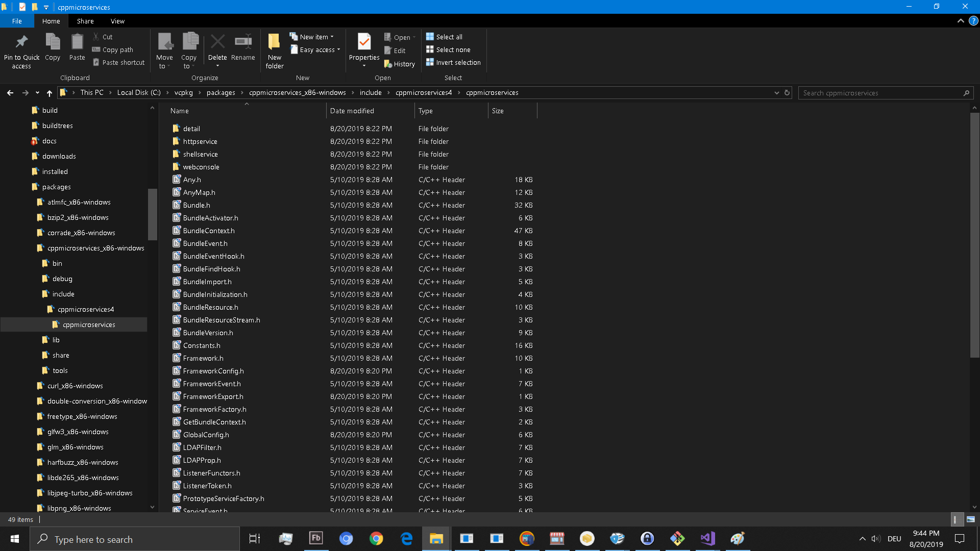
Task: Open the Move to dropdown
Action: click(x=164, y=49)
